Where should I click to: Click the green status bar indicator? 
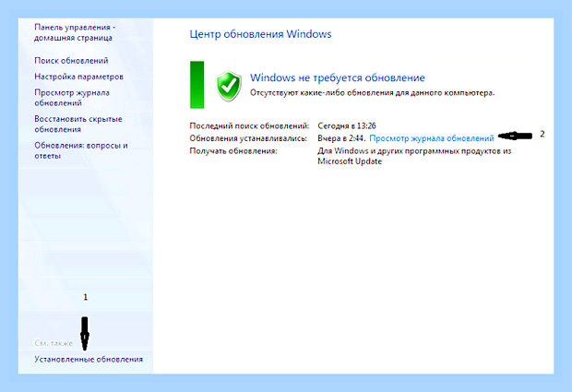pos(197,85)
